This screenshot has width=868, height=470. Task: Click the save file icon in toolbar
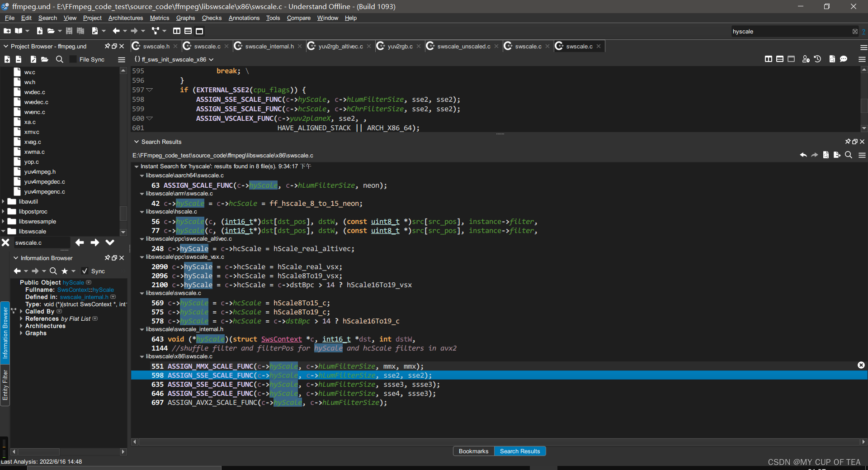click(69, 31)
